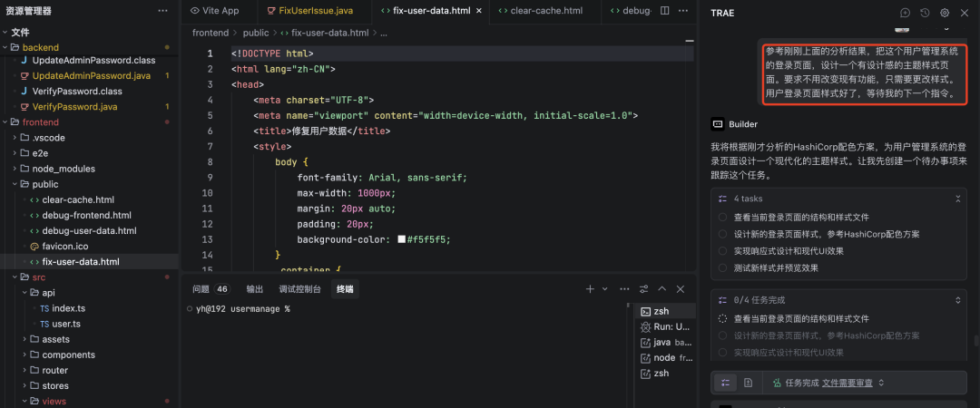The width and height of the screenshot is (980, 408).
Task: Select the Run: U... debug terminal
Action: click(665, 326)
